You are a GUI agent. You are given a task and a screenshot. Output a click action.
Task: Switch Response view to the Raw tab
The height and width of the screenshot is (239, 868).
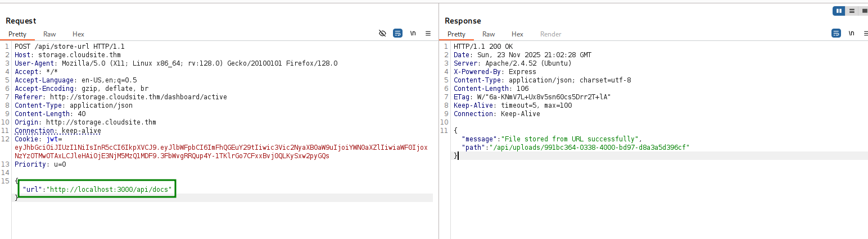[x=489, y=34]
